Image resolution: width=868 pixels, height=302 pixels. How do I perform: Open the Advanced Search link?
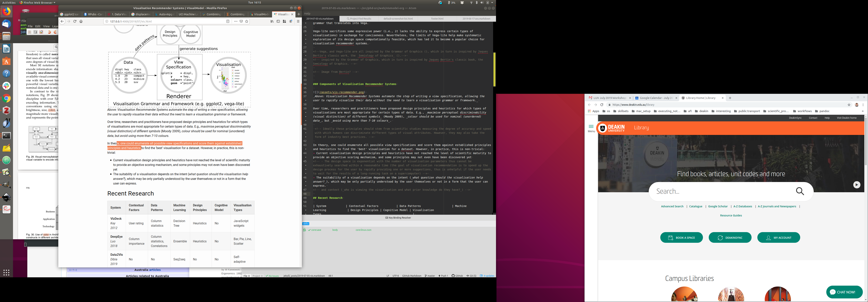672,206
